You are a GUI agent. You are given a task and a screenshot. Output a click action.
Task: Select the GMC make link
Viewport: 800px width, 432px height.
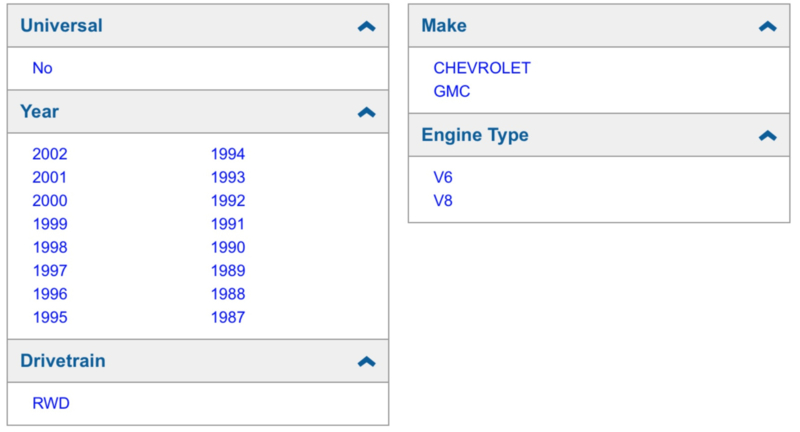[x=452, y=91]
